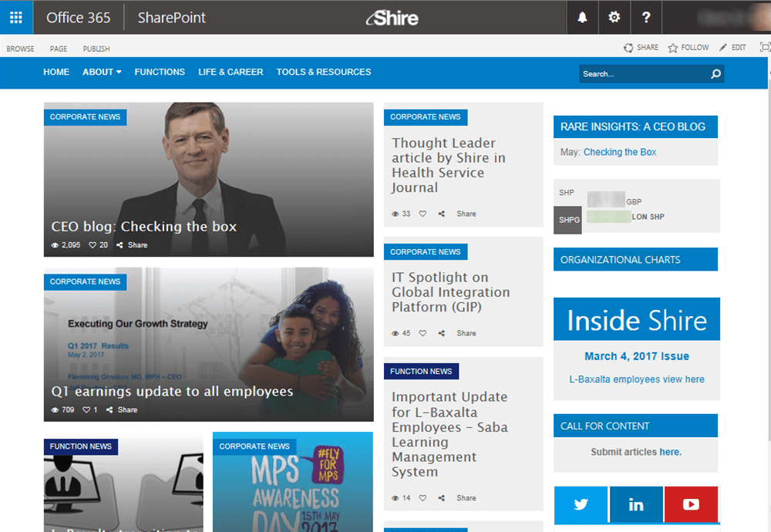Viewport: 771px width, 532px height.
Task: Click the Edit pencil icon
Action: click(723, 47)
